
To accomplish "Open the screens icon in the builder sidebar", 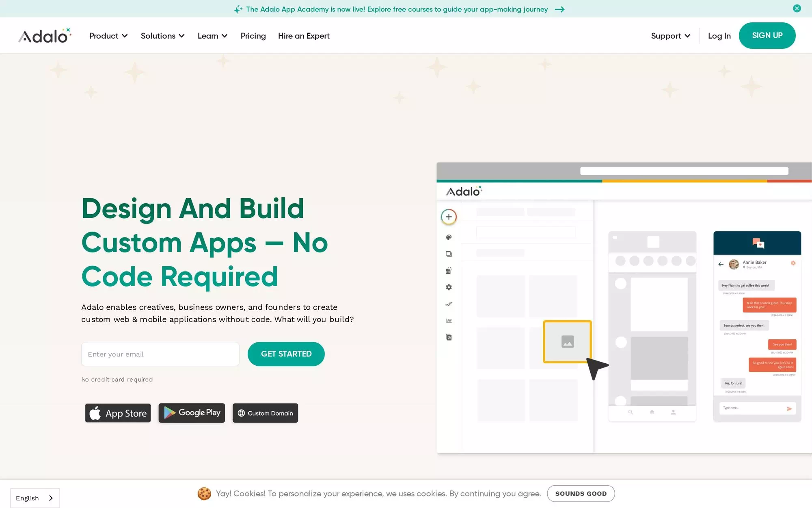I will tap(448, 254).
